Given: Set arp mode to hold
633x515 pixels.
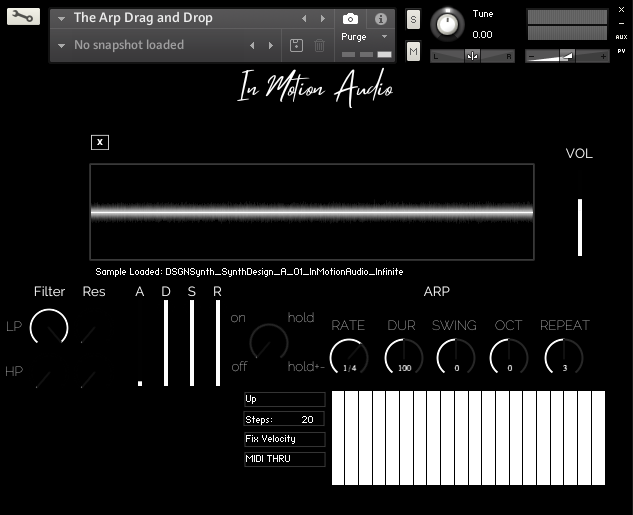Looking at the screenshot, I should click(301, 318).
